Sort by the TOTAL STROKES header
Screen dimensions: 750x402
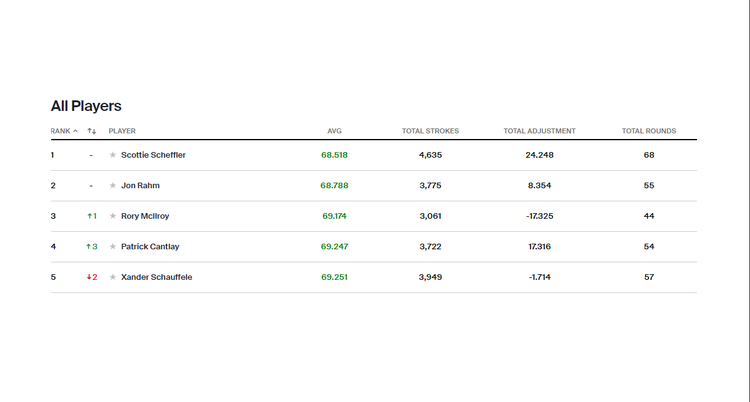[x=430, y=131]
